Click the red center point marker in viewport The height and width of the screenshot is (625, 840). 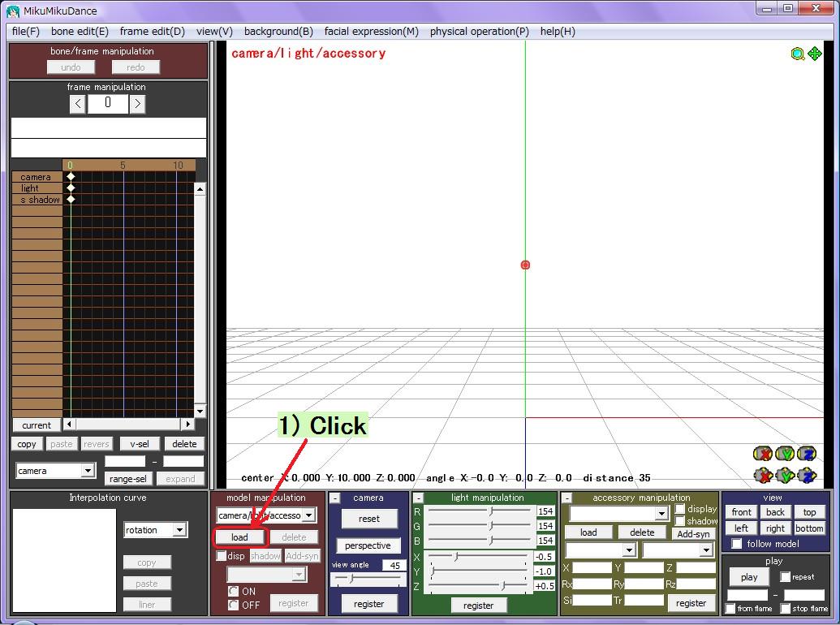click(x=525, y=265)
